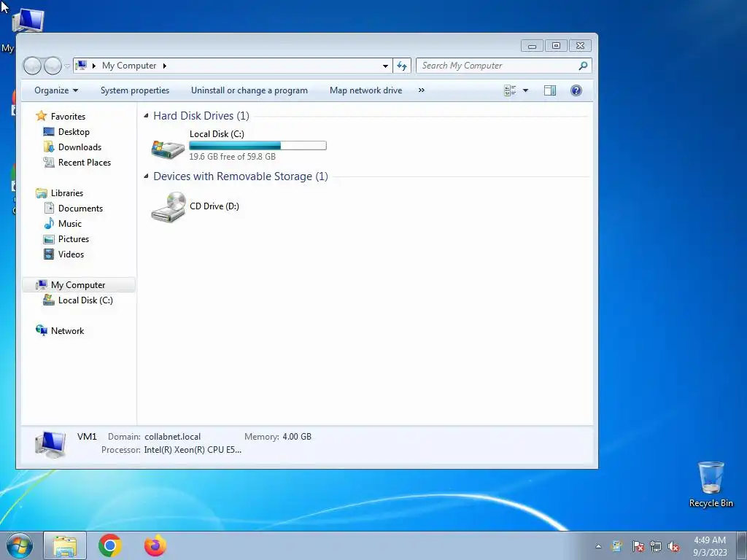The image size is (747, 560).
Task: Select the CD Drive (D:) icon
Action: 168,206
